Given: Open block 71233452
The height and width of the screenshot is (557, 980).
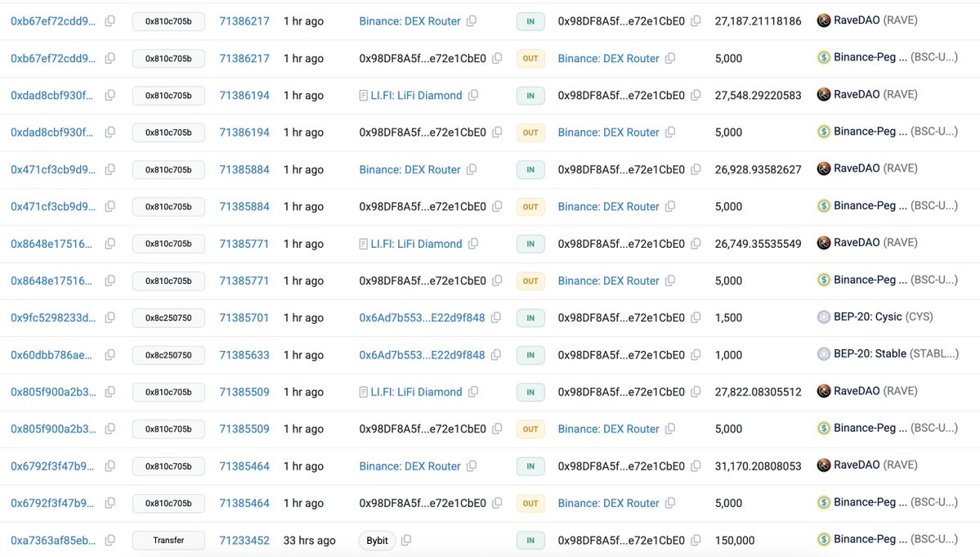Looking at the screenshot, I should coord(244,541).
